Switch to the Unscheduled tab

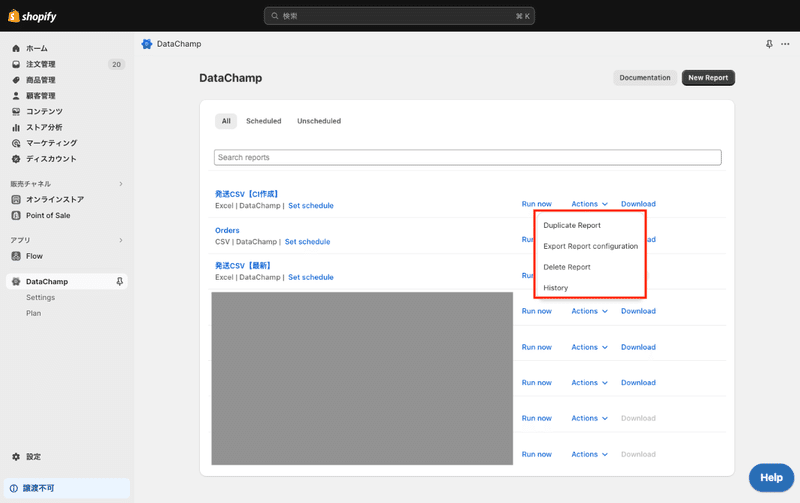point(319,121)
